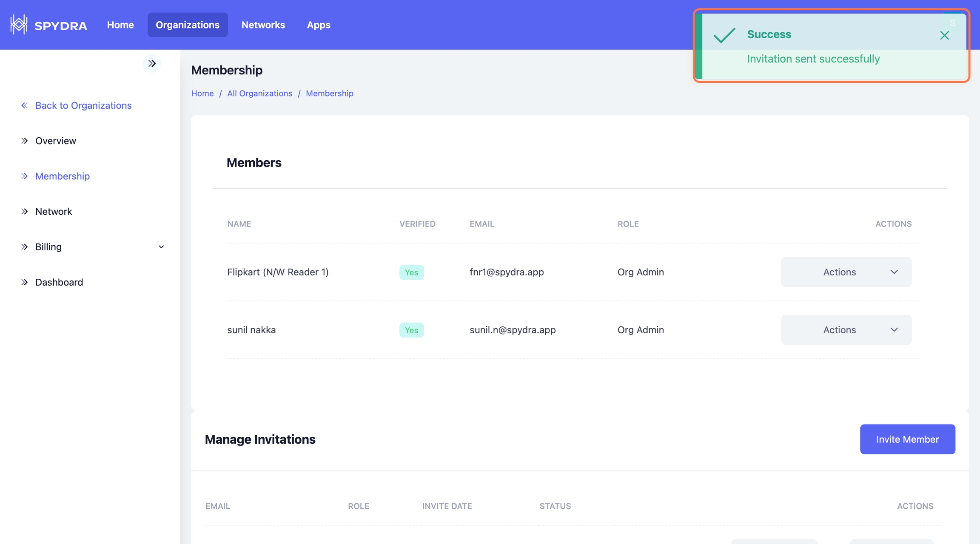The image size is (980, 544).
Task: Open the Networks tab in top navigation
Action: click(263, 25)
